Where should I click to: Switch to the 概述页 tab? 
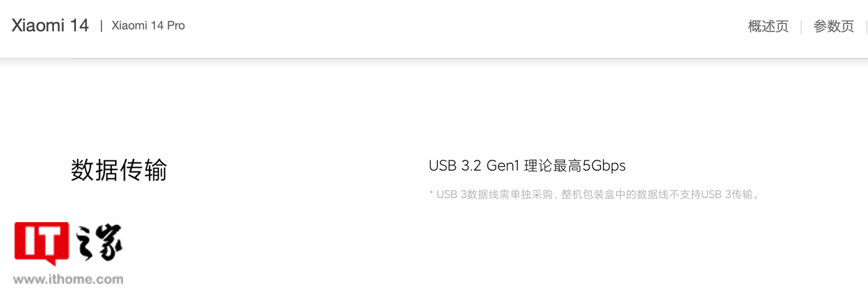(768, 27)
